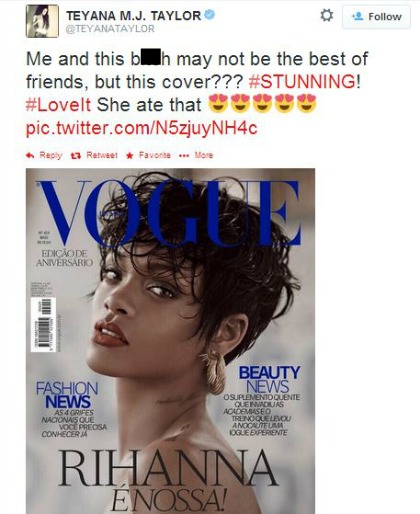Screen dimensions: 420x514
Task: Click the Reply arrow icon
Action: tap(30, 155)
